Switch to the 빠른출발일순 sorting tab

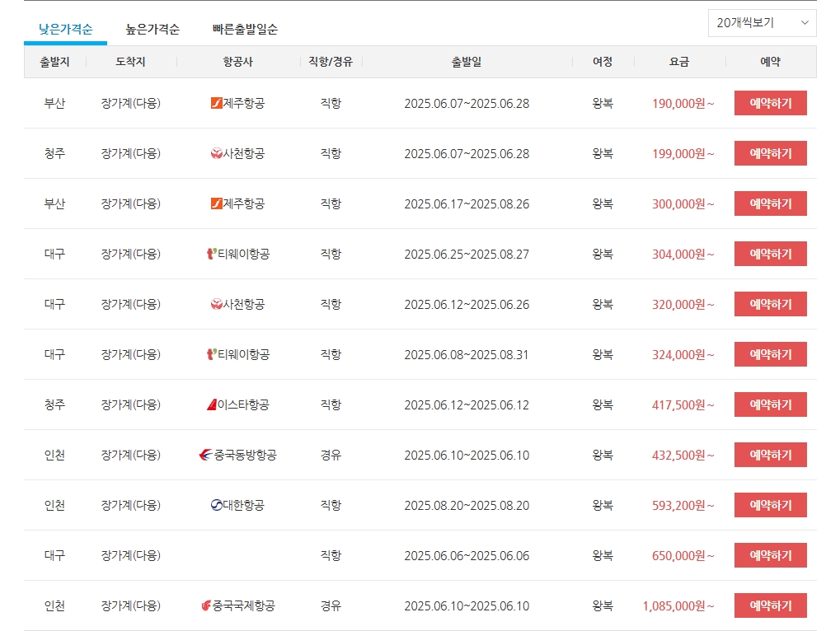click(x=246, y=29)
